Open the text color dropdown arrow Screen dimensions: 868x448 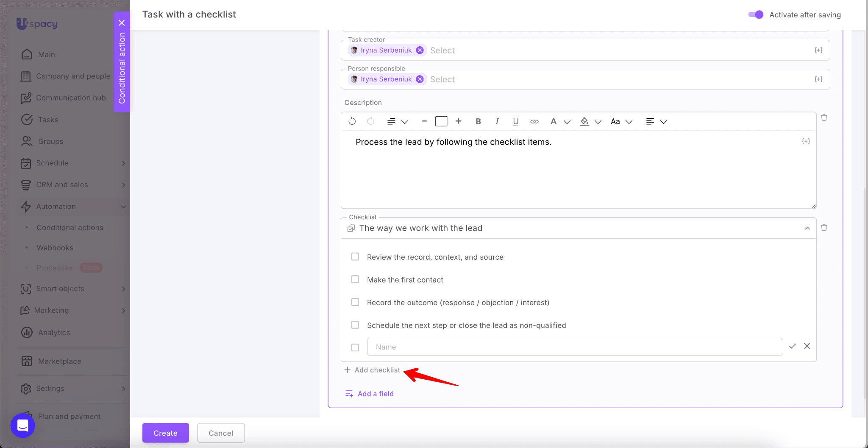(x=567, y=122)
